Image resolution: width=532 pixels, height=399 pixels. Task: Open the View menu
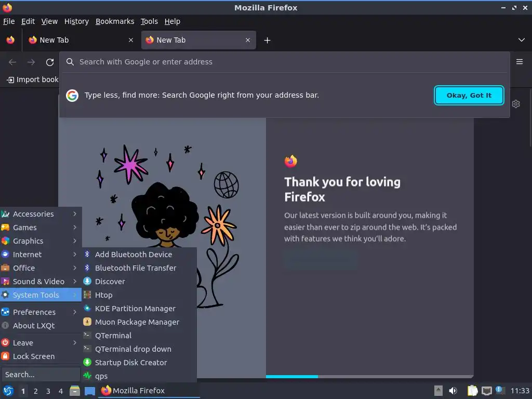(49, 21)
